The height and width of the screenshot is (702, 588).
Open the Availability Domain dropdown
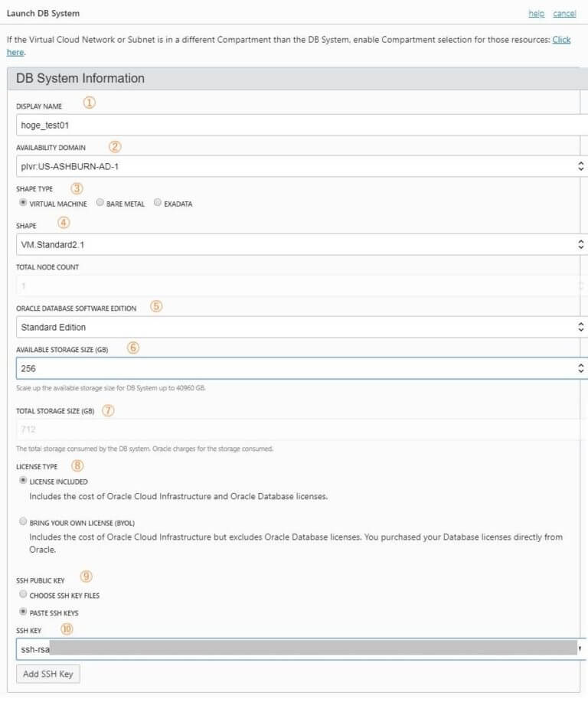[x=299, y=166]
